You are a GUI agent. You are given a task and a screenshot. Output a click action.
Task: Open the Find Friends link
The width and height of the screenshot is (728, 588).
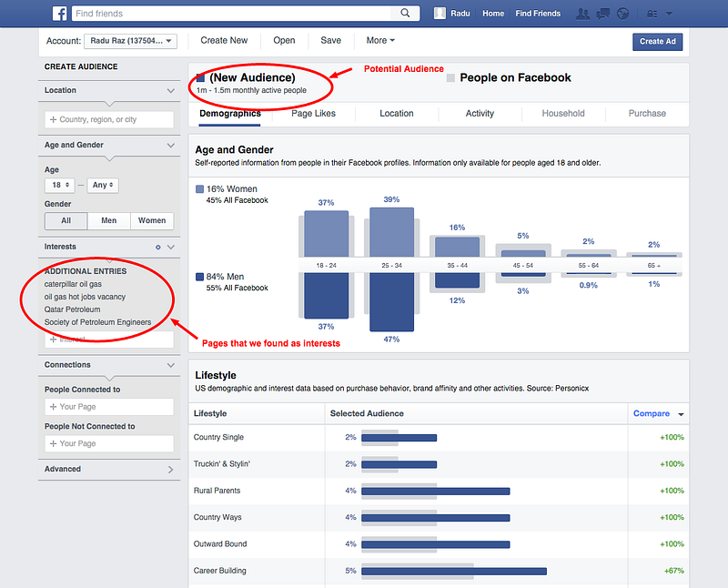(538, 14)
